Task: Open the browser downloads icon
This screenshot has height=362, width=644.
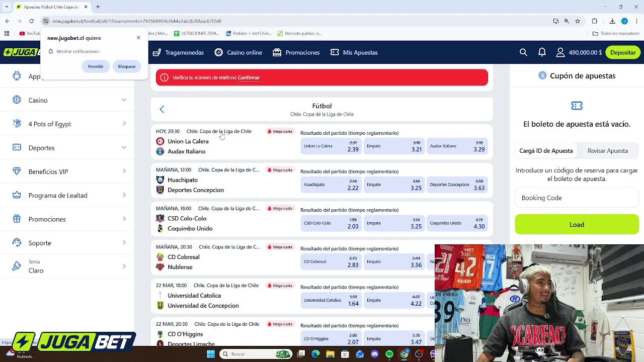Action: (612, 21)
